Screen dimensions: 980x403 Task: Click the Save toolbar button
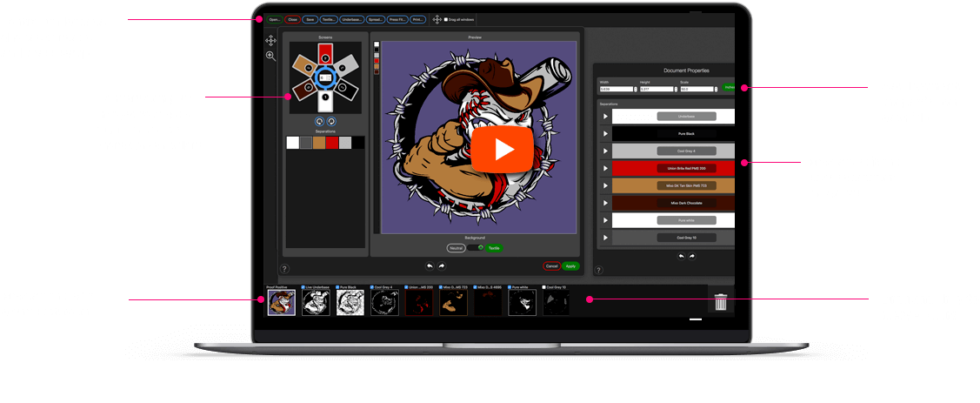(x=310, y=19)
